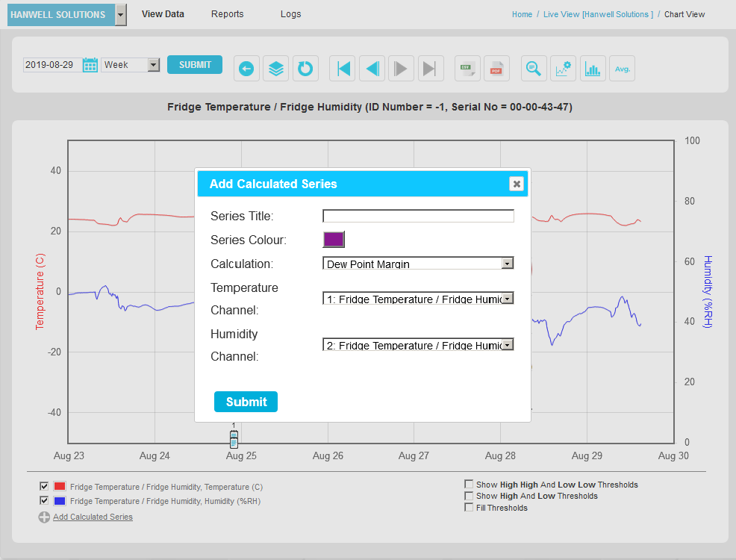Expand the Week period dropdown
736x560 pixels.
(131, 65)
